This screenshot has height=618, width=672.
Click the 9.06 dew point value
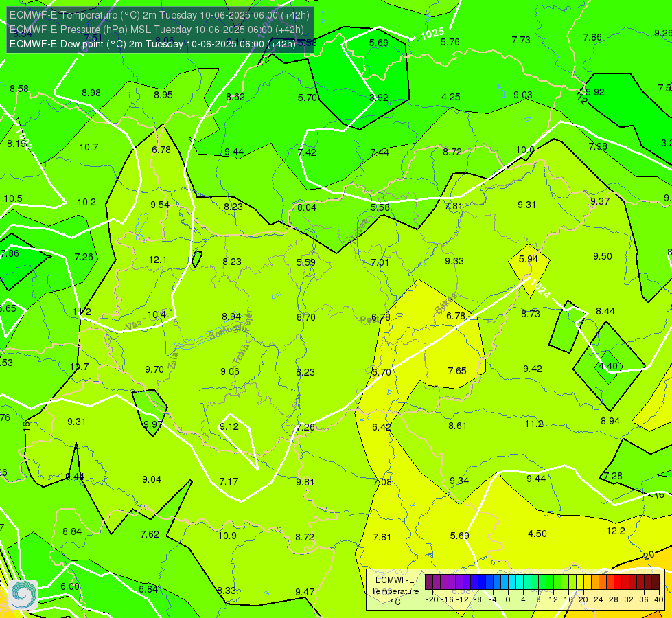[x=230, y=371]
